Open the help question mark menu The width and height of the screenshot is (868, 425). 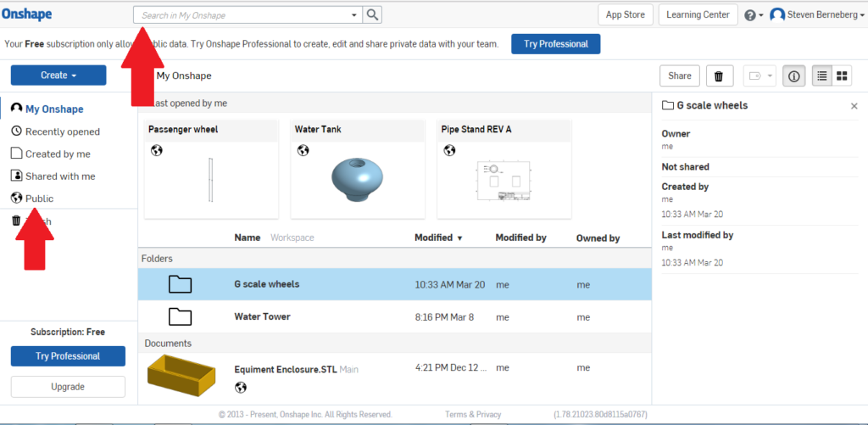pos(750,15)
